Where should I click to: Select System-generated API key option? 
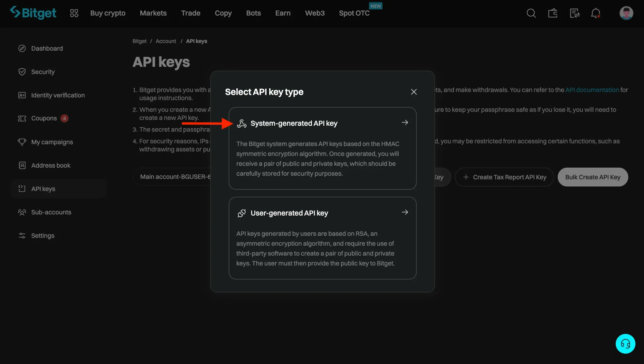point(322,148)
